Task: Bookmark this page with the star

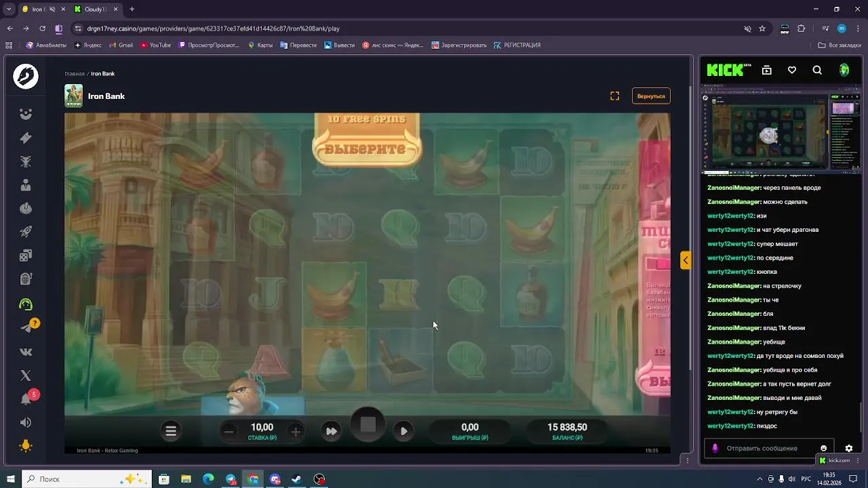Action: coord(762,28)
